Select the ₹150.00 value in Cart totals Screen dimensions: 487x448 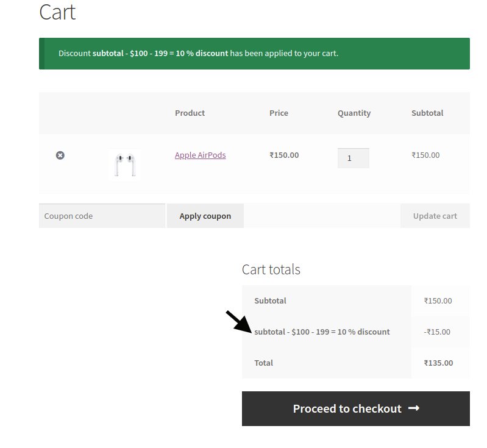pyautogui.click(x=438, y=300)
